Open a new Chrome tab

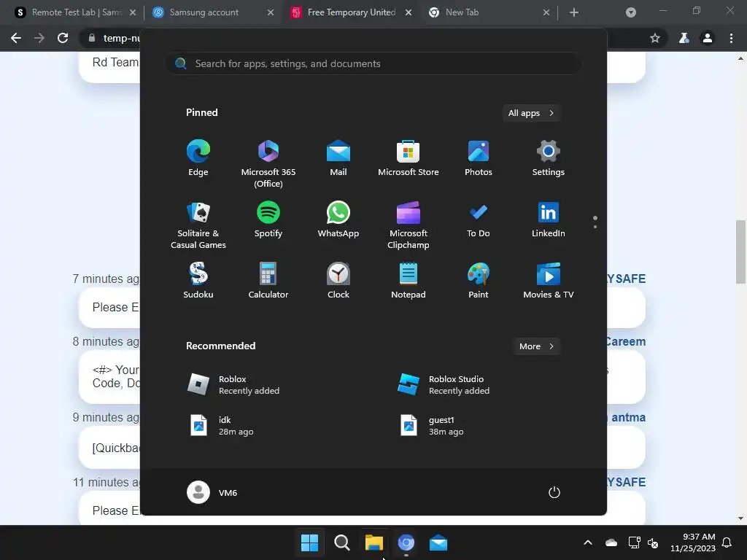[x=574, y=12]
